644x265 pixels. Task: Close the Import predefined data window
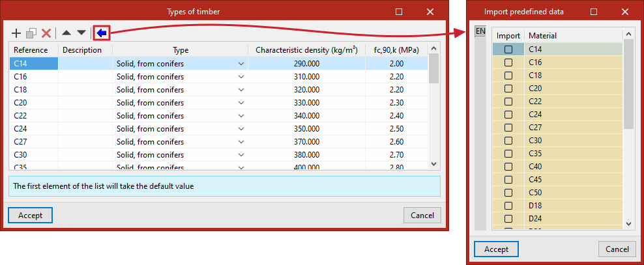point(625,12)
